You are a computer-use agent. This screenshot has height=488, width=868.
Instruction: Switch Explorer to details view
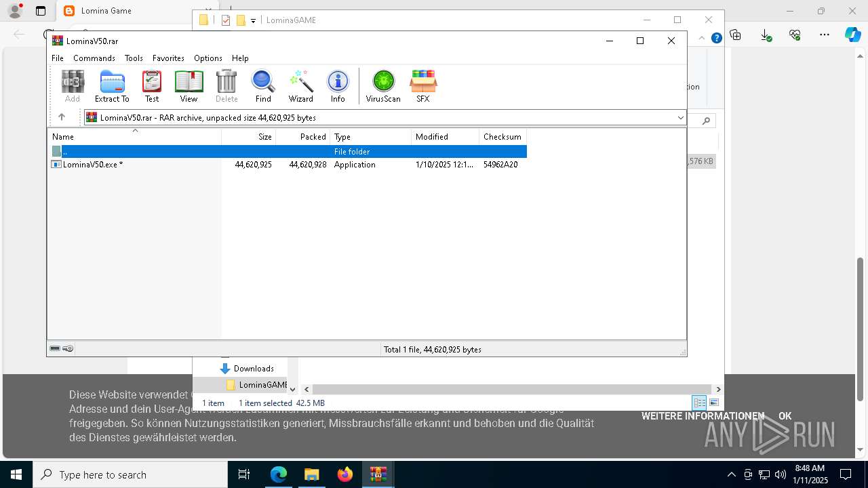(x=699, y=403)
